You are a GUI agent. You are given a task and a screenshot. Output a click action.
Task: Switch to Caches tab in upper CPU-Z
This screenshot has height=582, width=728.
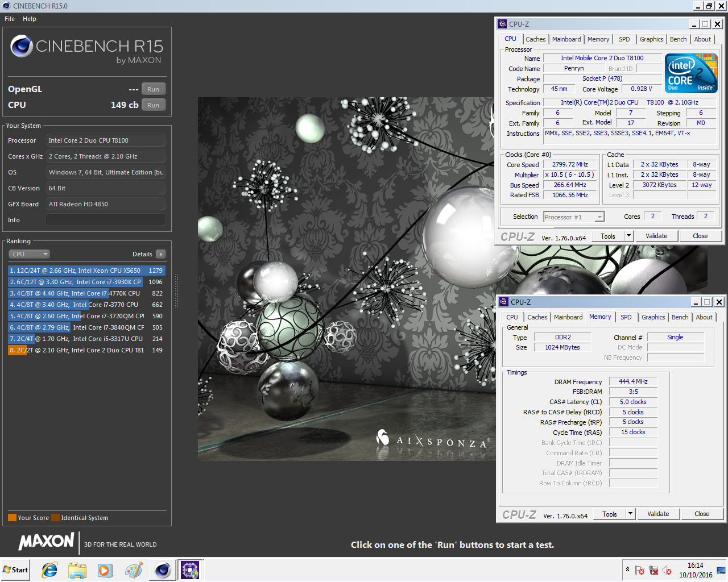point(535,39)
